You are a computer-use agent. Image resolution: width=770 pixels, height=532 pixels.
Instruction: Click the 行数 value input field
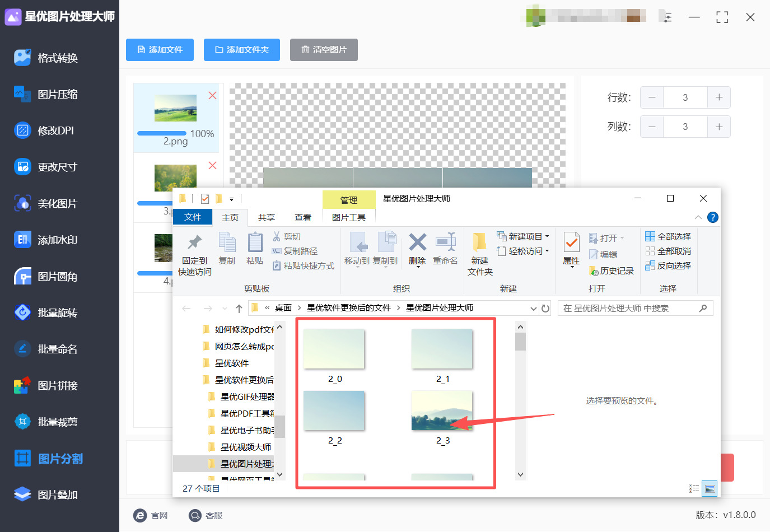pyautogui.click(x=685, y=97)
